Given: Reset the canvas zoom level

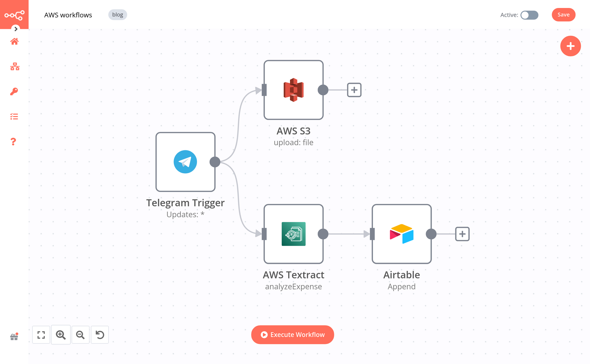Looking at the screenshot, I should 100,335.
